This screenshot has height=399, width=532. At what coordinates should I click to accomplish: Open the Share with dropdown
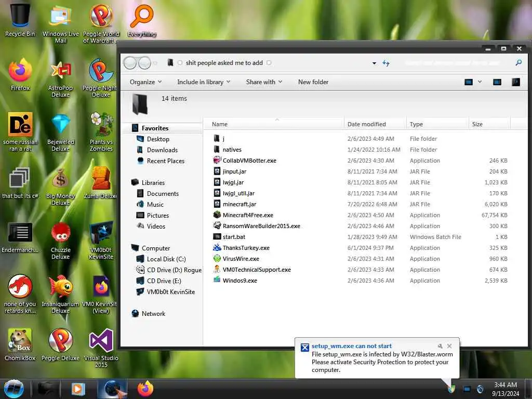coord(264,82)
